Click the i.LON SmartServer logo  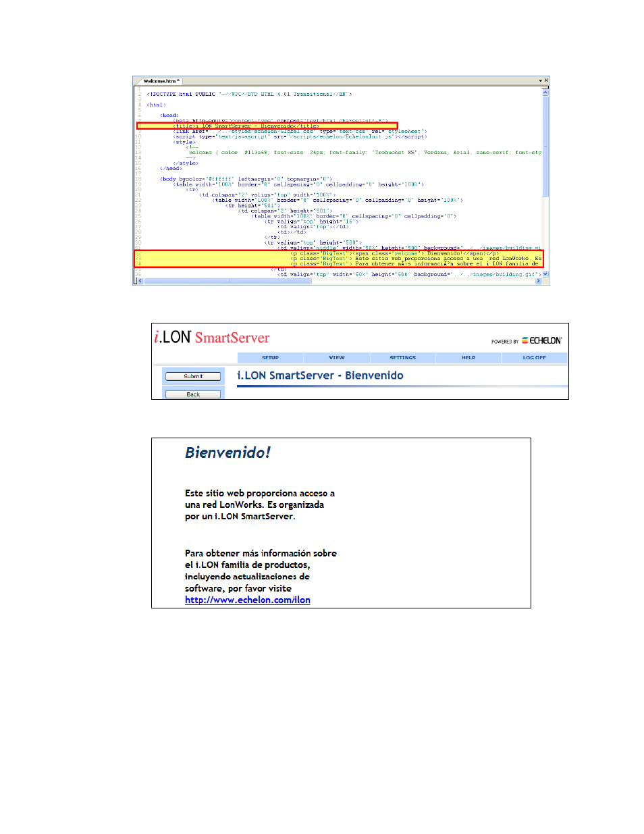point(212,338)
